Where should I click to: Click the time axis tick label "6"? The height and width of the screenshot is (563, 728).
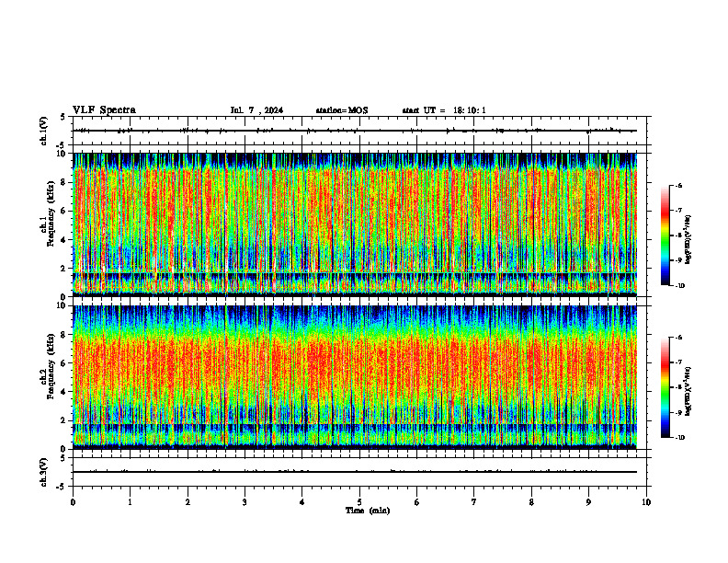tap(417, 502)
